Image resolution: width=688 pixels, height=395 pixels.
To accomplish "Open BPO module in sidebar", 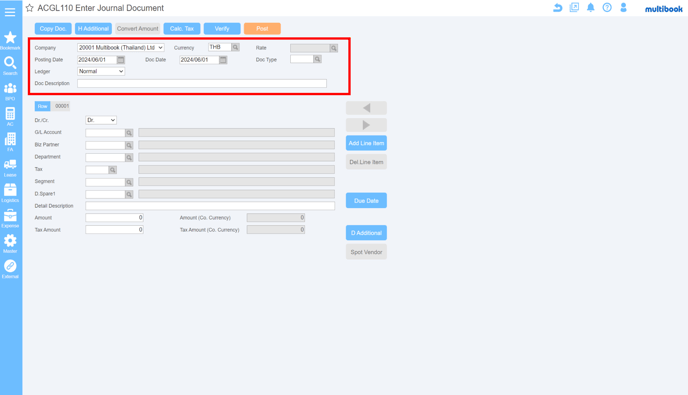I will (x=10, y=91).
